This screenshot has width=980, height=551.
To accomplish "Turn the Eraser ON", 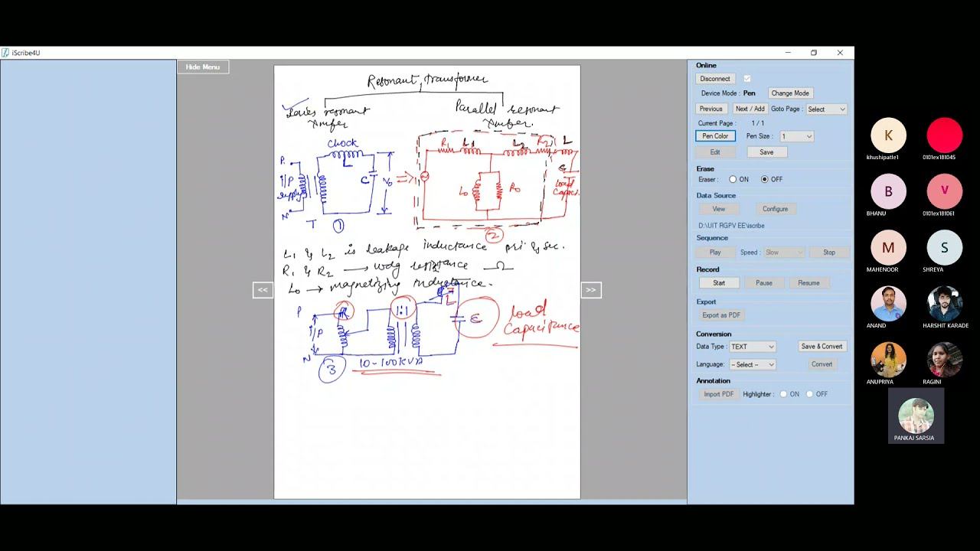I will point(733,180).
